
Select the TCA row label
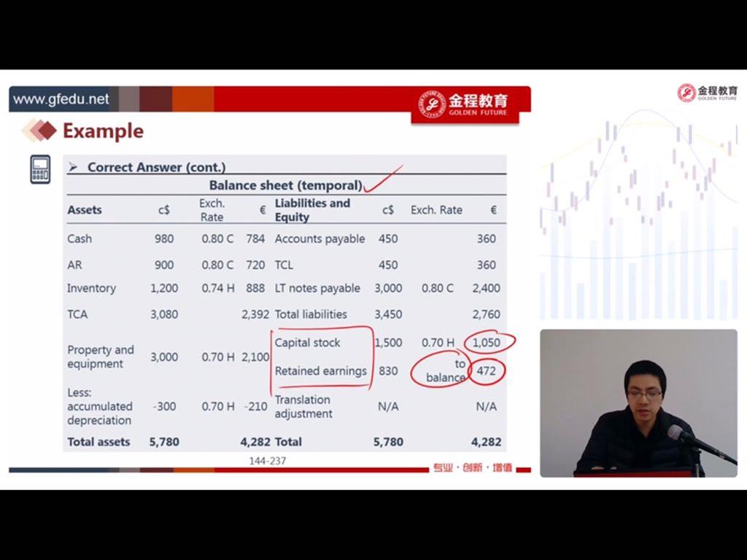77,314
